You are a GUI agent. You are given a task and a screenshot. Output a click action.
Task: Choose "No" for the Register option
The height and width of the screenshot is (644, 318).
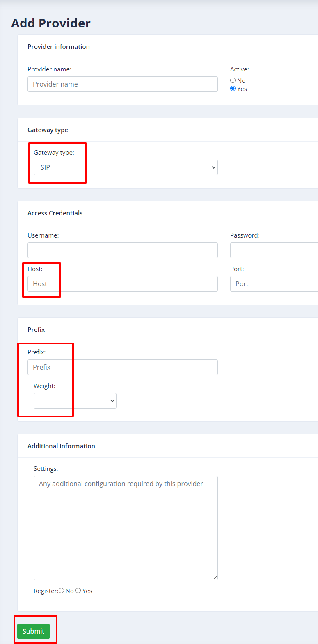click(x=62, y=591)
